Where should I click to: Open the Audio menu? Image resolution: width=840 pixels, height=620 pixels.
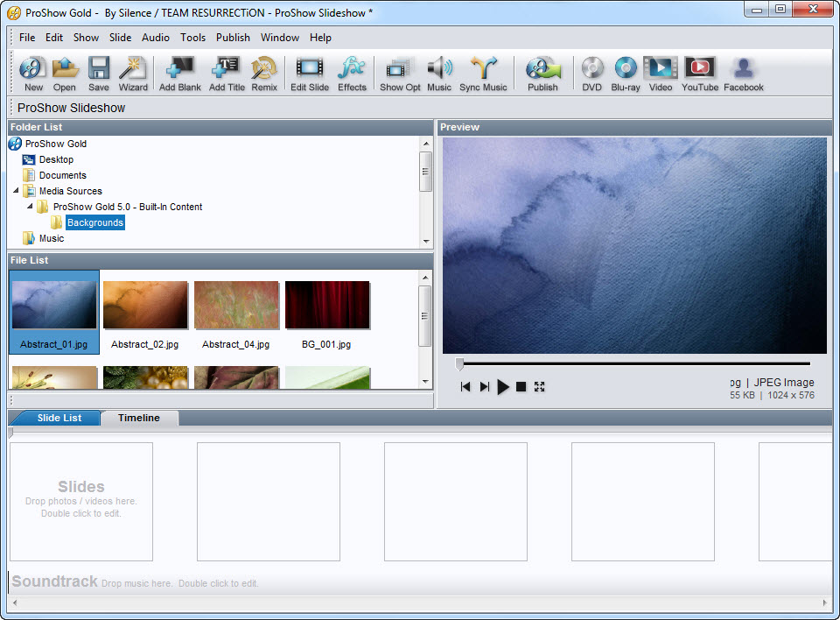tap(155, 38)
